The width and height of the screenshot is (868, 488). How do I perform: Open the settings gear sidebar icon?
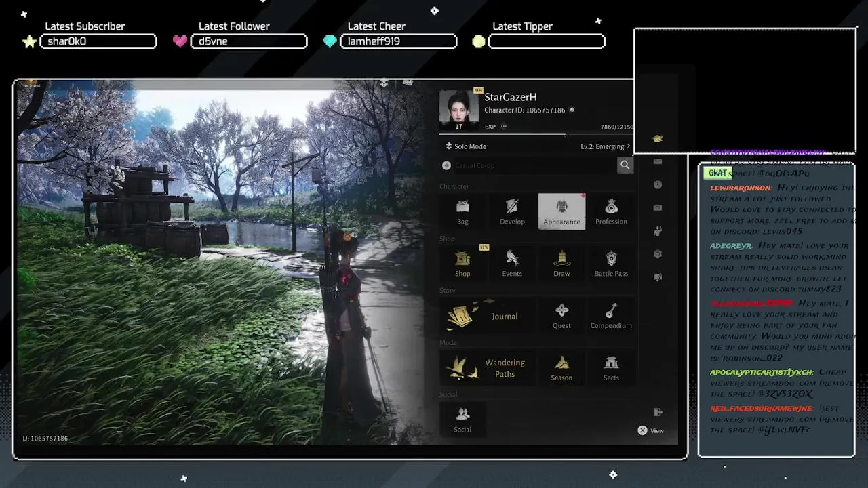click(657, 254)
